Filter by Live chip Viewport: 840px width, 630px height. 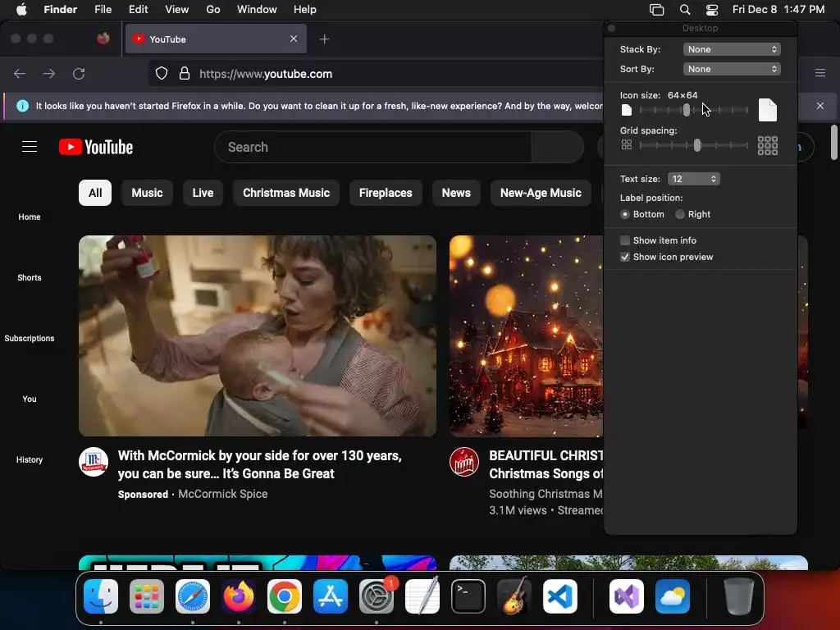click(203, 193)
